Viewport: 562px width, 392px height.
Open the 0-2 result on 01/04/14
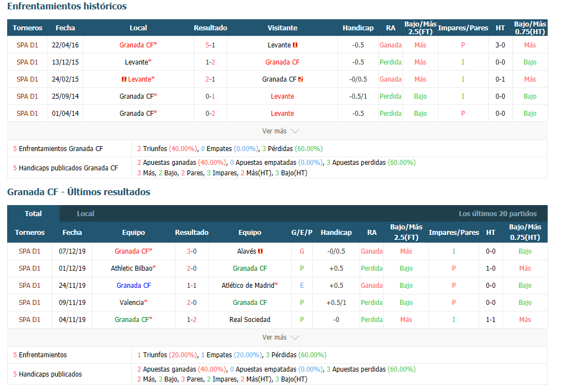click(x=210, y=114)
